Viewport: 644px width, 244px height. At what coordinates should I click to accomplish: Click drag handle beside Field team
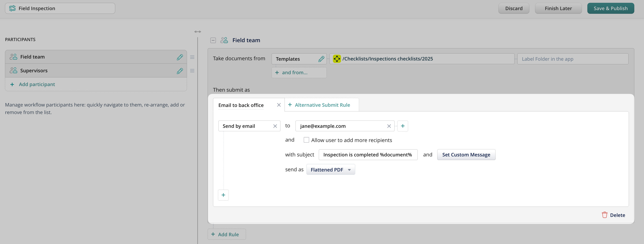[192, 57]
